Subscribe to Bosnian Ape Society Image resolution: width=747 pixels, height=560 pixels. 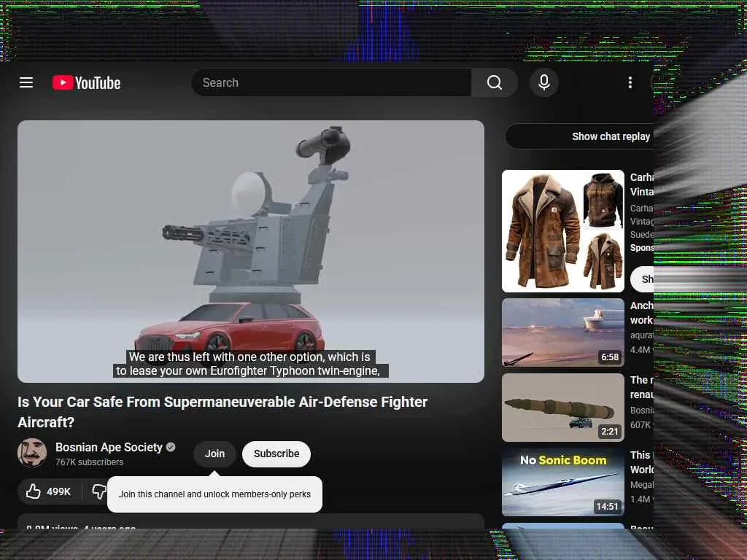coord(276,454)
